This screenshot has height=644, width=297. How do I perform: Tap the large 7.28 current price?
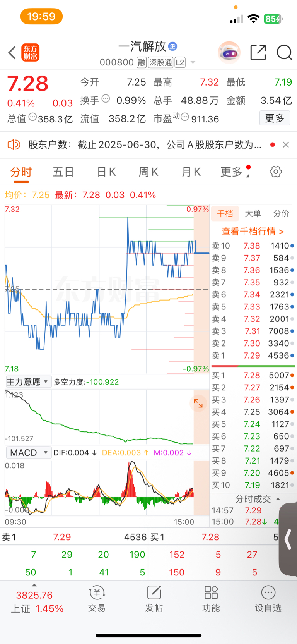click(x=28, y=84)
